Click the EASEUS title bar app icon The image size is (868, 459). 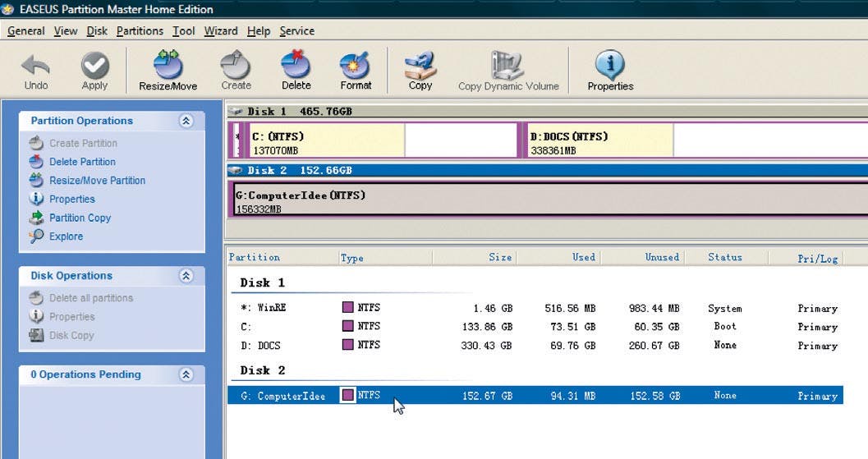pyautogui.click(x=7, y=9)
